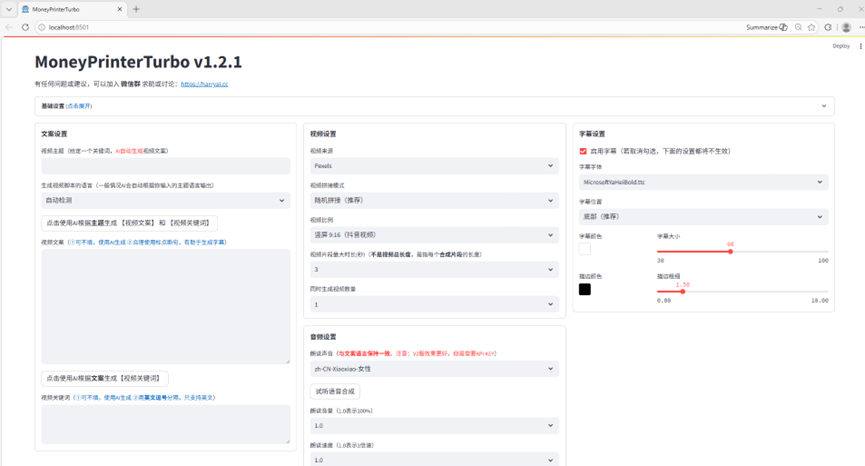Close the MoneyPrinterTurbo tab
This screenshot has width=865, height=466.
120,9
